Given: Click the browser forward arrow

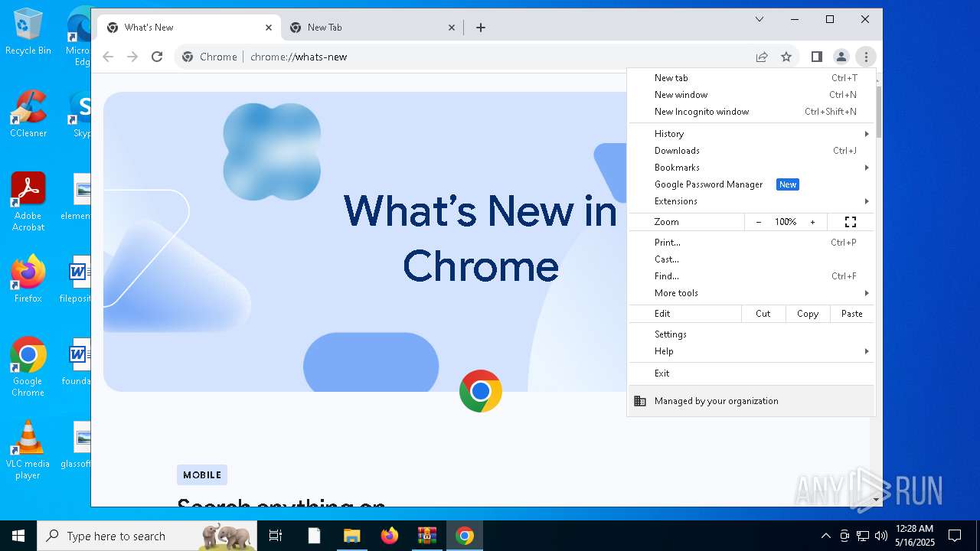Looking at the screenshot, I should coord(132,57).
